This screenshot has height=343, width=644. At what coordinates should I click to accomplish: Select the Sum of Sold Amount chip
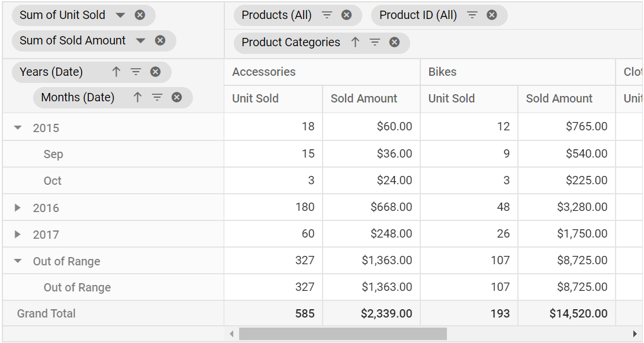(94, 41)
